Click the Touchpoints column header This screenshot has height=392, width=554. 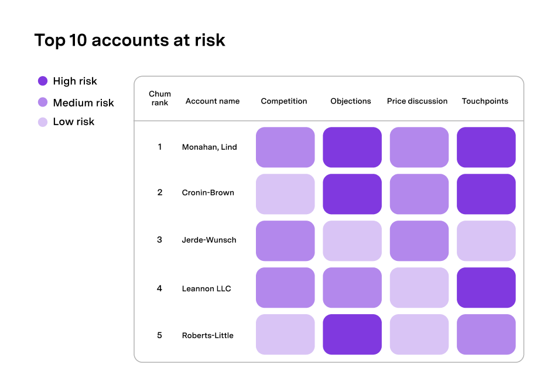pos(485,101)
